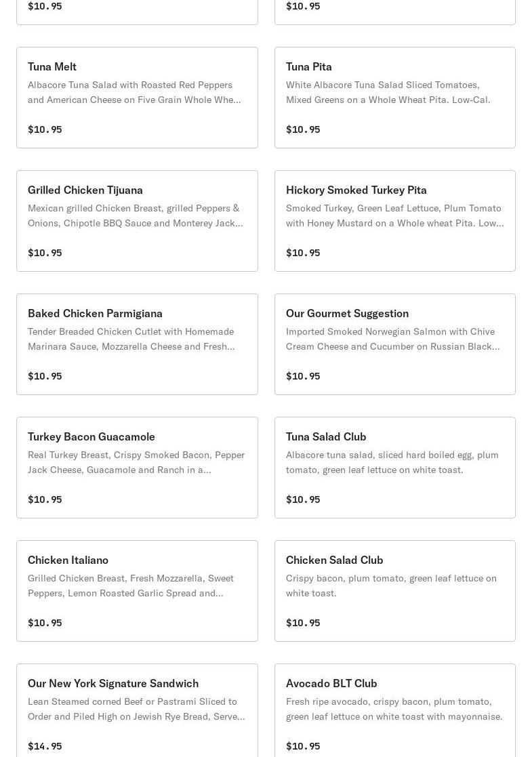
Task: Open the Tuna Salad Club item
Action: (326, 436)
